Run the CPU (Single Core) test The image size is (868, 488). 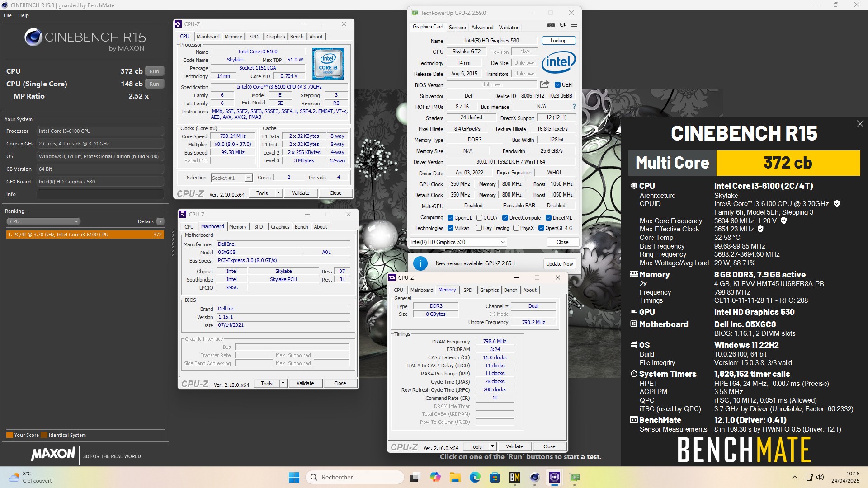[155, 84]
